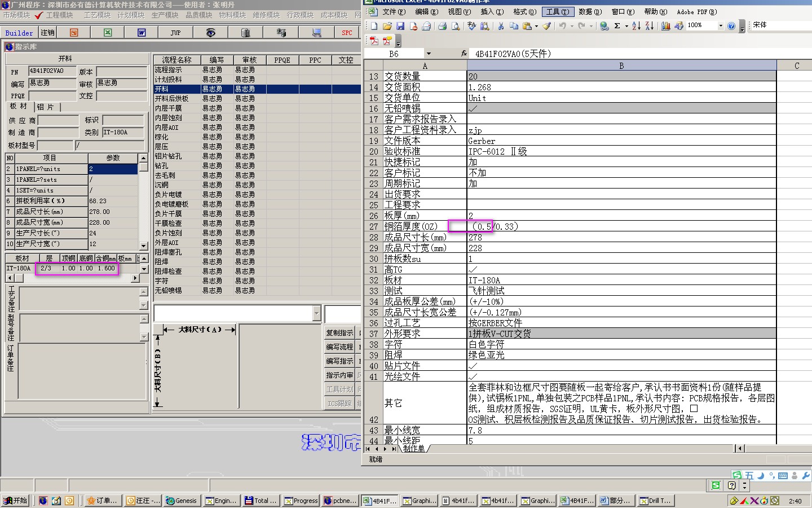
Task: Switch to the 铝片 tab
Action: click(46, 107)
